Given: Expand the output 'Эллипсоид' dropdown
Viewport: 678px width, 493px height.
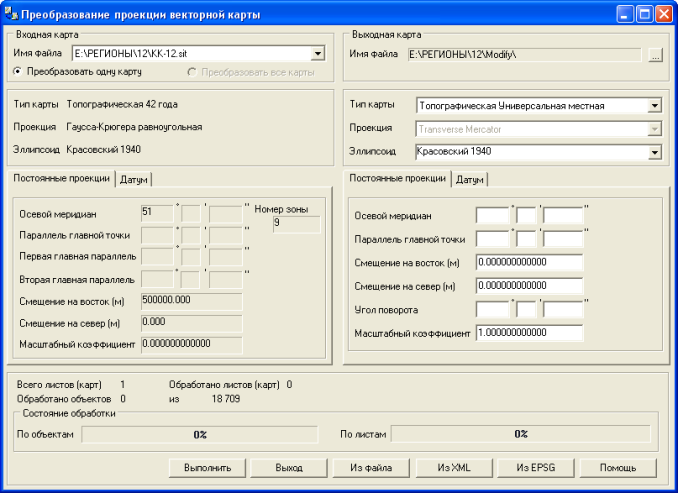Looking at the screenshot, I should coord(654,152).
